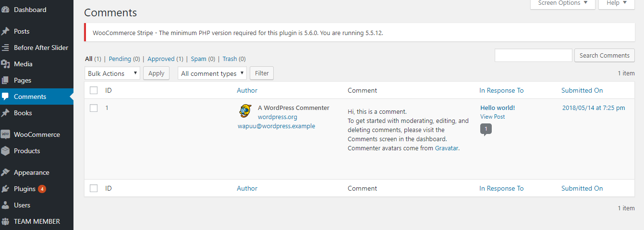Screen dimensions: 644x230
Task: Click the Posts pushpin icon
Action: [x=5, y=31]
